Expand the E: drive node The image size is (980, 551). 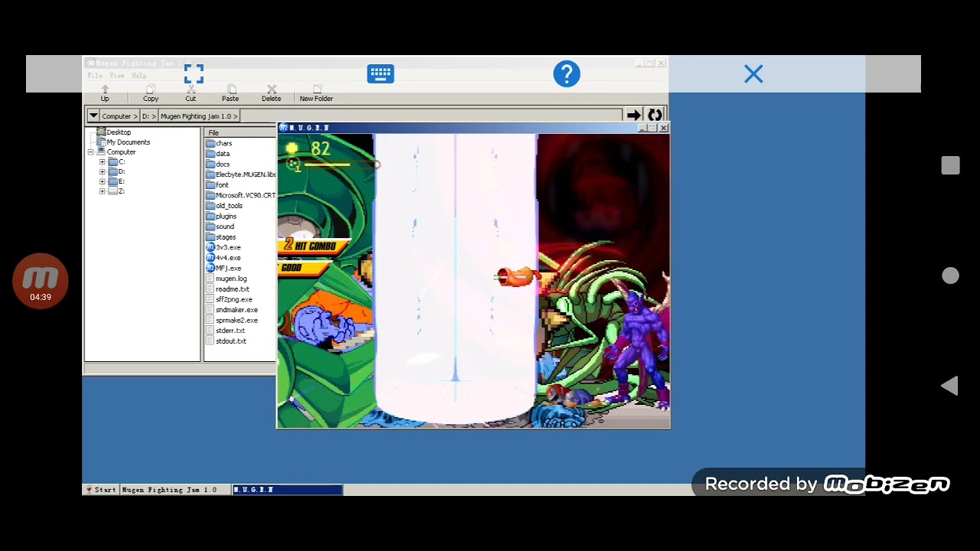pos(102,182)
